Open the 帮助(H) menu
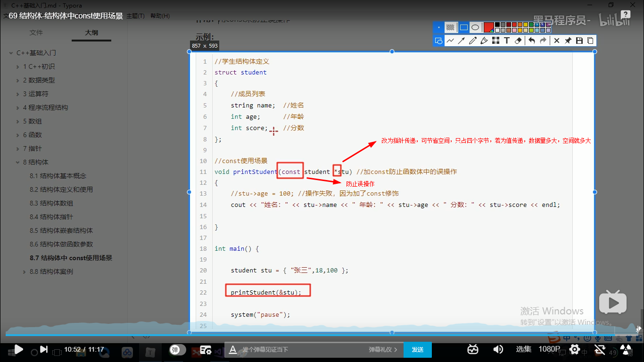 pos(160,16)
